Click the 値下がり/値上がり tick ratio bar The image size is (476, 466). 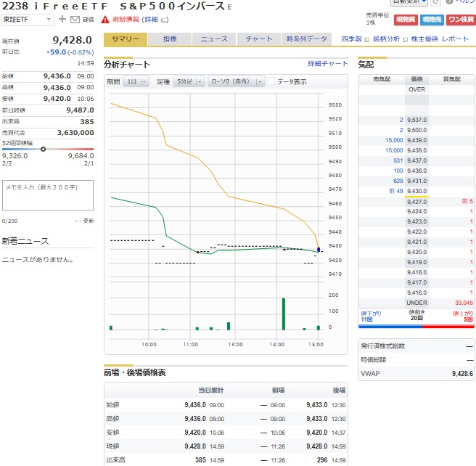point(416,327)
